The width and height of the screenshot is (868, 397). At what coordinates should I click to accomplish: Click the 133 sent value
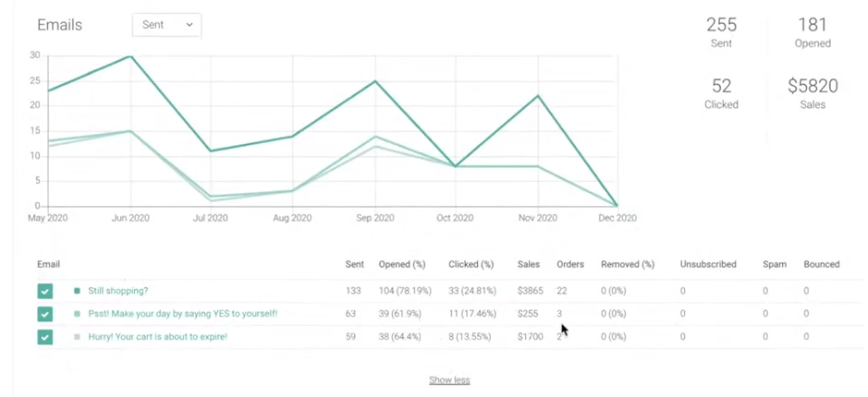[x=352, y=291]
